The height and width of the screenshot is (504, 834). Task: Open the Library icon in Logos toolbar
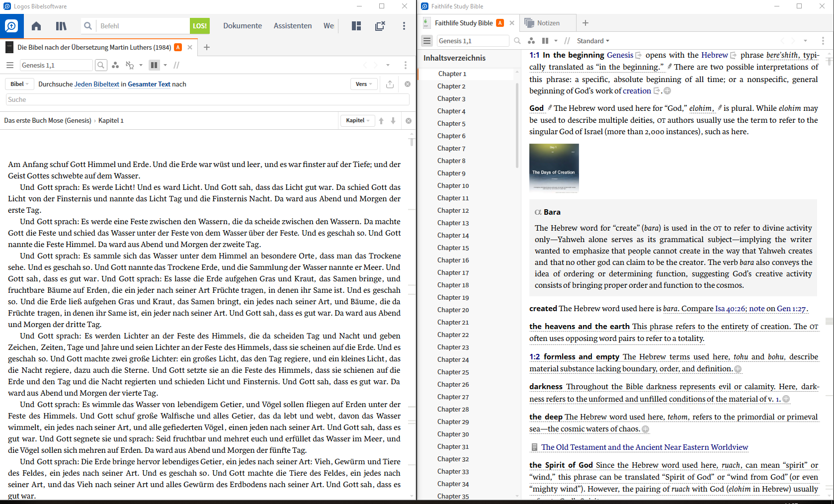pyautogui.click(x=61, y=26)
